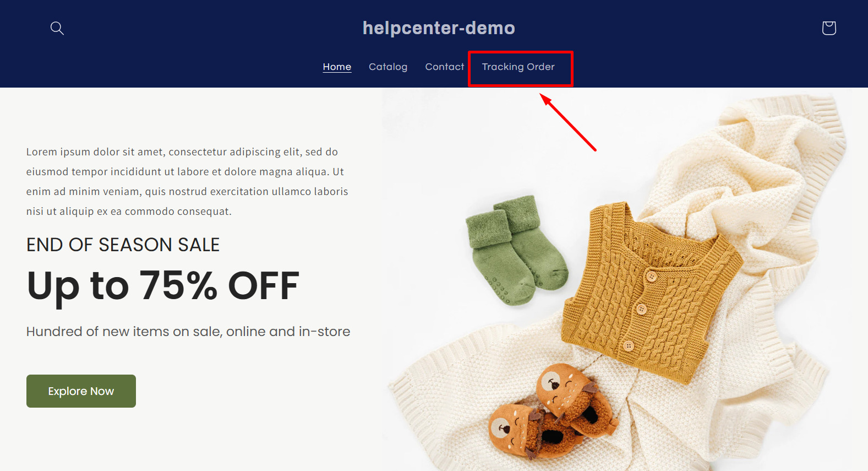
Task: Open the search magnifier icon
Action: (57, 28)
